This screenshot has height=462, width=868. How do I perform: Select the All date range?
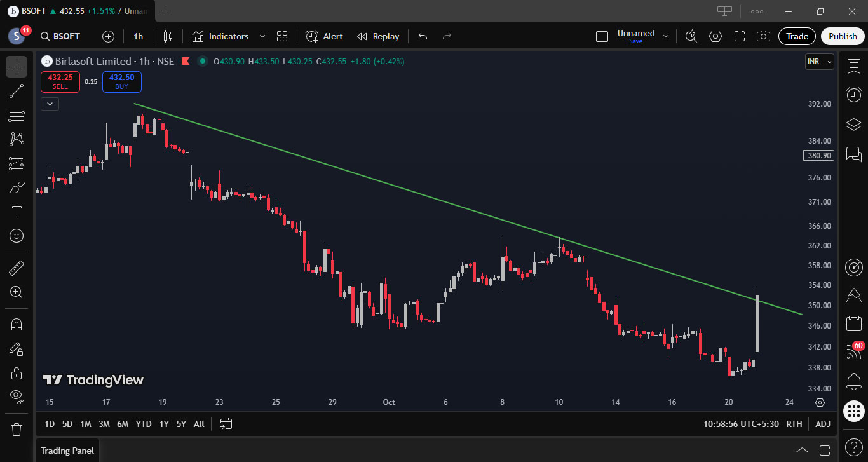pos(199,424)
